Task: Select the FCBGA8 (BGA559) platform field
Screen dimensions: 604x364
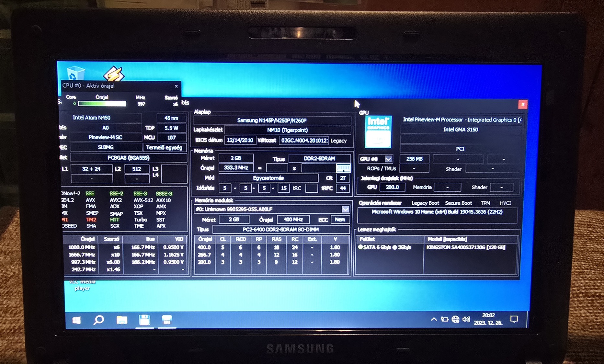Action: [129, 158]
